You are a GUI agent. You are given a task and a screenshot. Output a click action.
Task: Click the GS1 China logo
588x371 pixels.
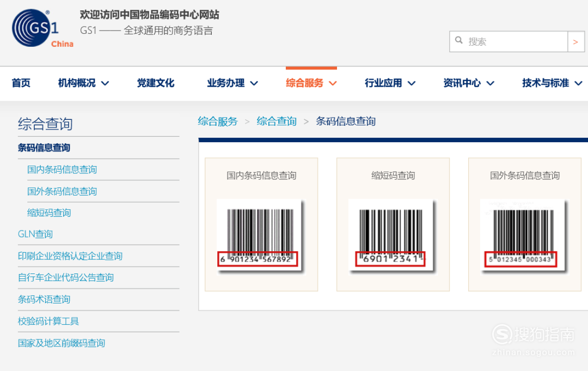[x=42, y=28]
